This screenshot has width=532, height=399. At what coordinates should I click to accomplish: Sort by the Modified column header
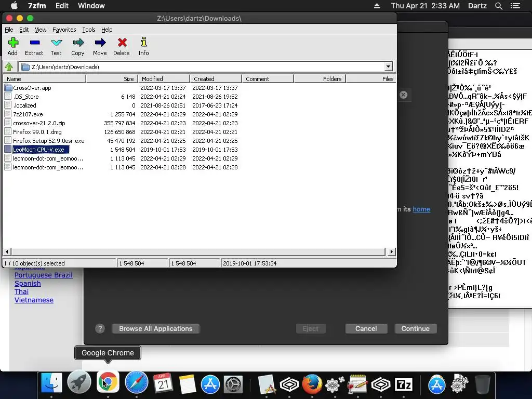click(164, 79)
